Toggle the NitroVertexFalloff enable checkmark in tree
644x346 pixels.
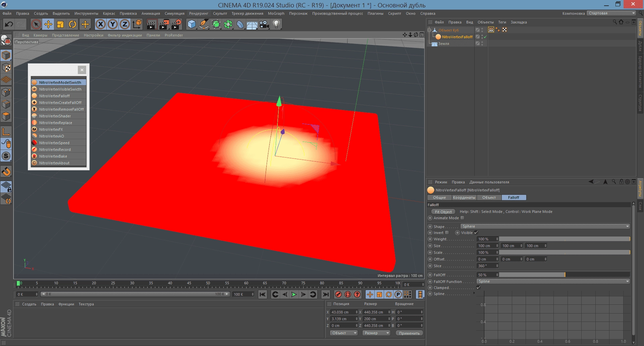485,37
